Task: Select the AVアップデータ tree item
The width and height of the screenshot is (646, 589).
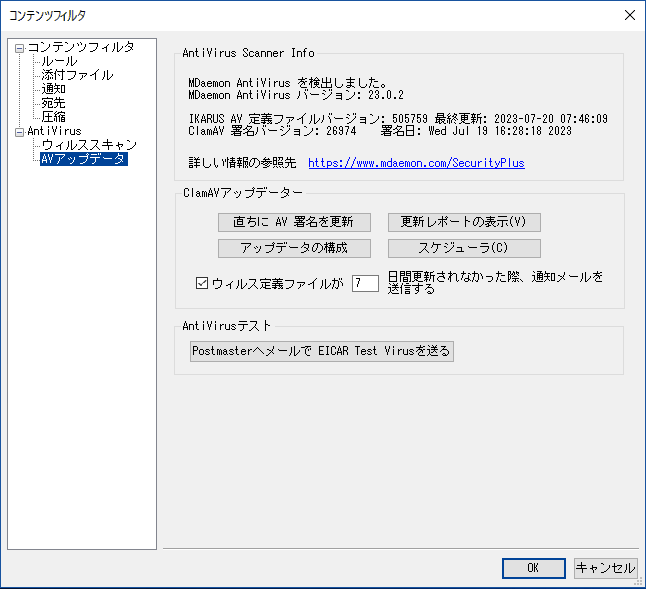Action: 84,159
